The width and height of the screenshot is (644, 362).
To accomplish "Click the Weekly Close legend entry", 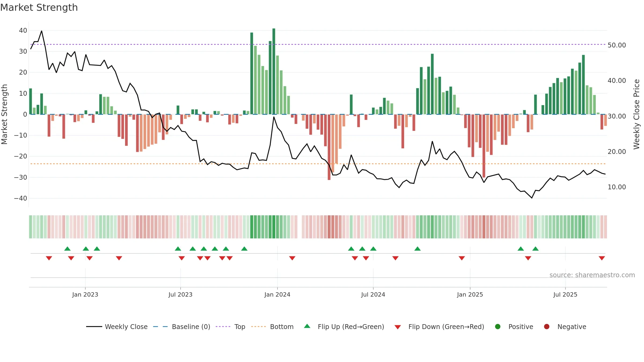I will point(117,327).
